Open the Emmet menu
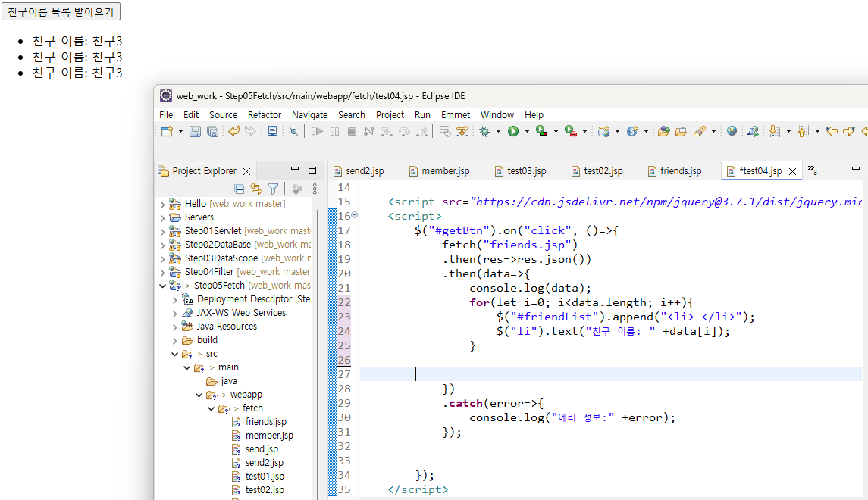Viewport: 868px width, 500px height. point(456,114)
